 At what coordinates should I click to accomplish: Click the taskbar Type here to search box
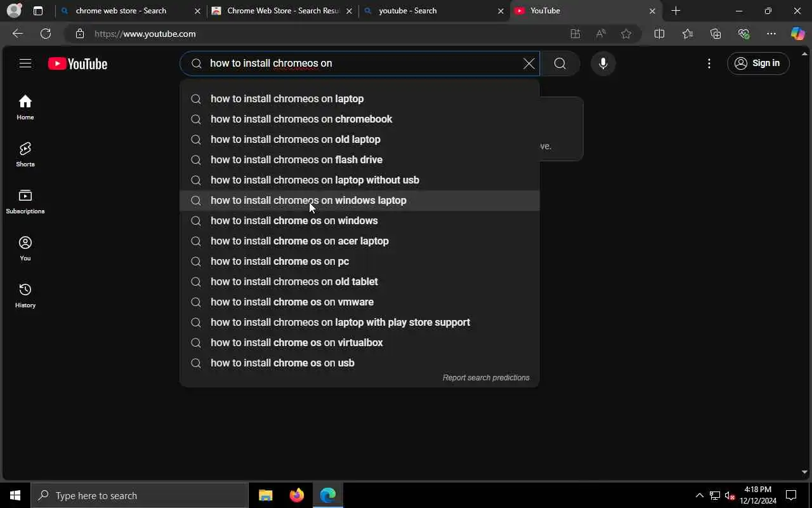[x=140, y=495]
